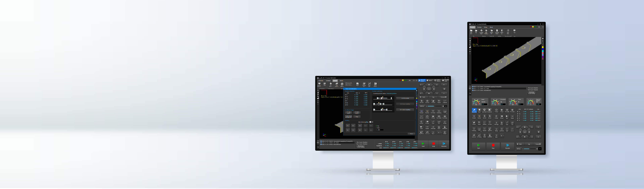This screenshot has width=644, height=189.
Task: Click the Buzzer control icon
Action: pos(512,129)
